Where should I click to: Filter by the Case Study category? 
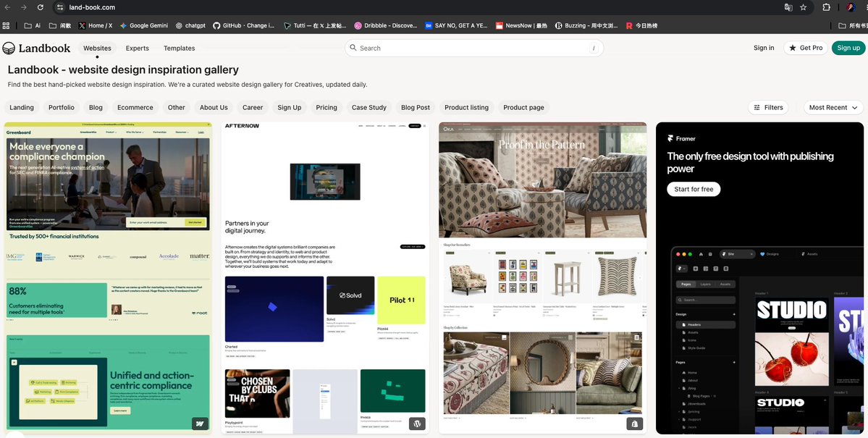(368, 107)
